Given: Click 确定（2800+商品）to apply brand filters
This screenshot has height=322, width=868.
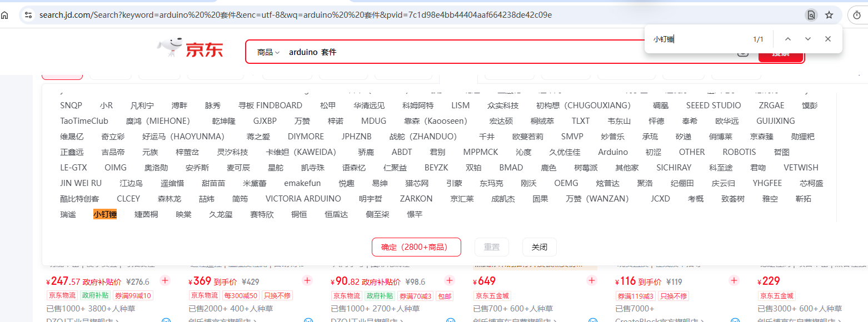Looking at the screenshot, I should point(416,246).
